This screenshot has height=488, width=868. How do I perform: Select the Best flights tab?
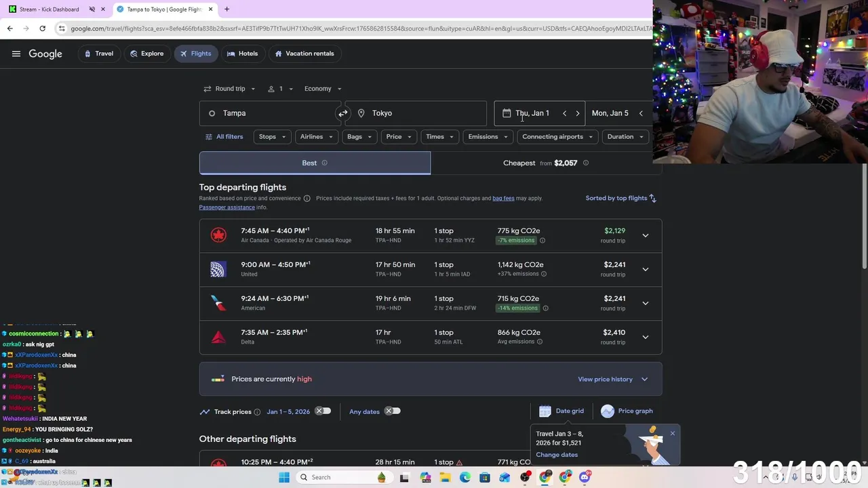coord(315,163)
